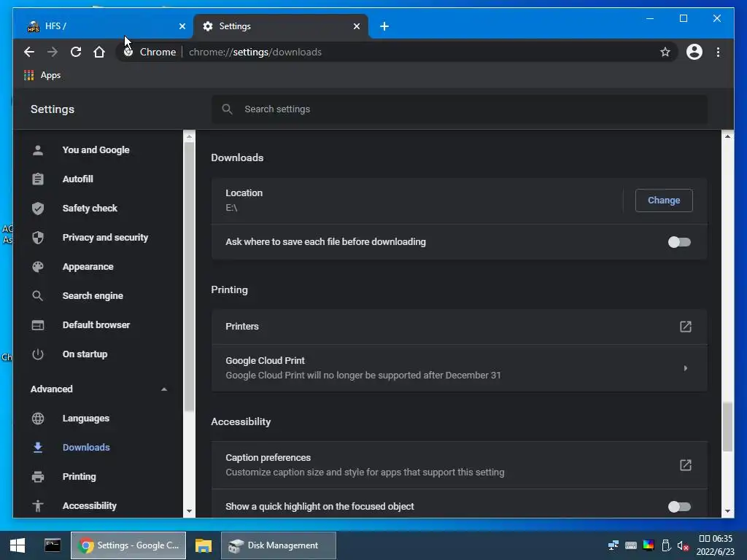Collapse the Advanced section
The width and height of the screenshot is (747, 560).
click(x=164, y=389)
